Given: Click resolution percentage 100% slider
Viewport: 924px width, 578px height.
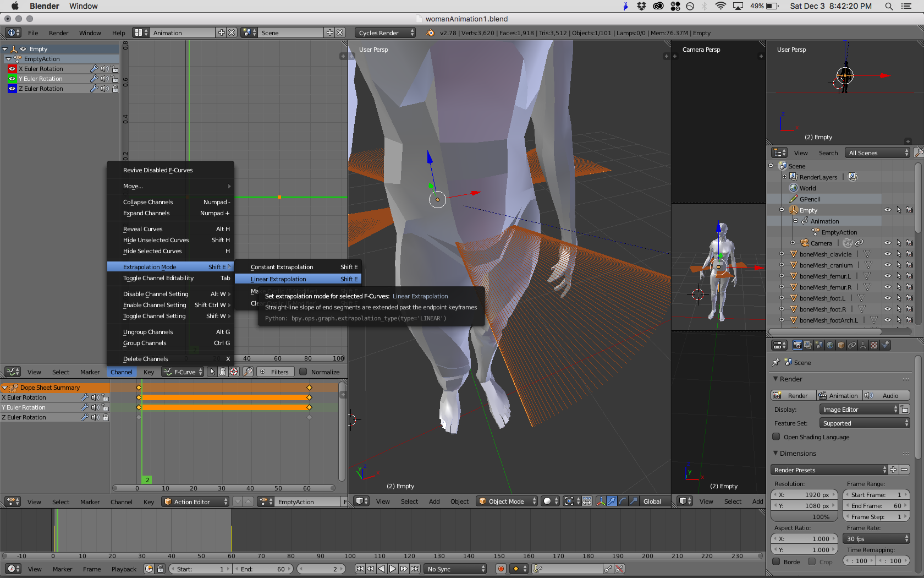Looking at the screenshot, I should coord(805,517).
